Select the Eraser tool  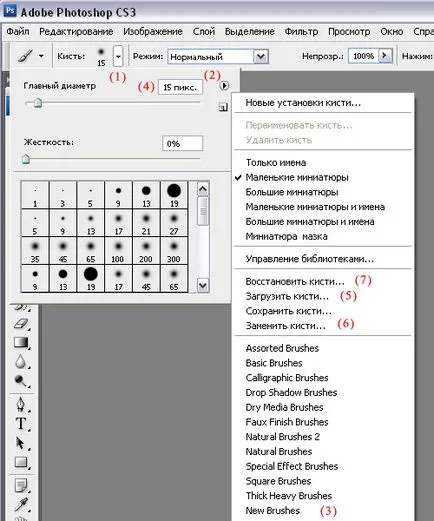pos(21,324)
